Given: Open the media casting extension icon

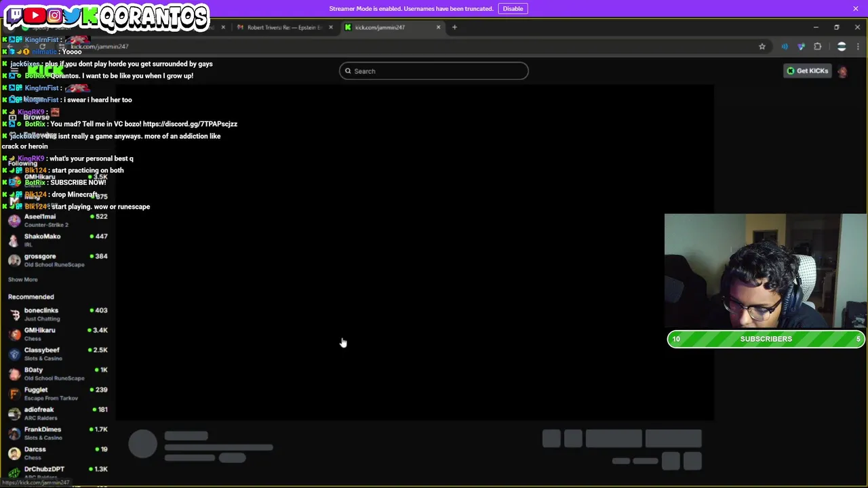Looking at the screenshot, I should pyautogui.click(x=785, y=47).
